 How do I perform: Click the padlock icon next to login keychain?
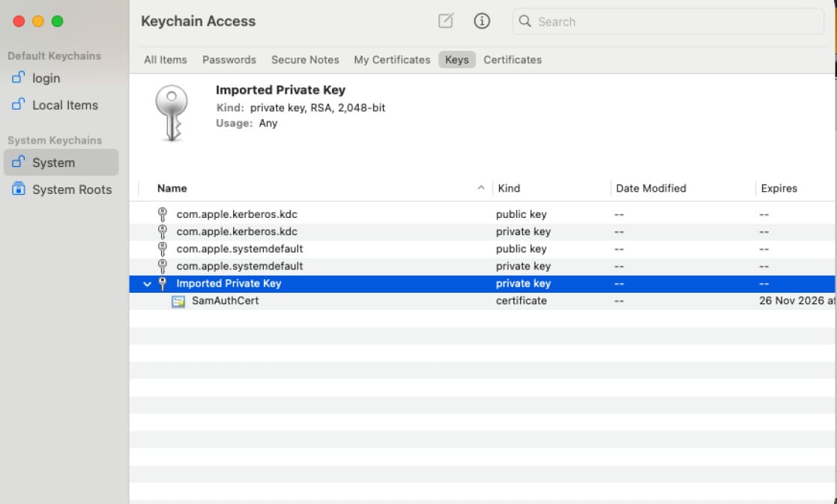[x=19, y=78]
